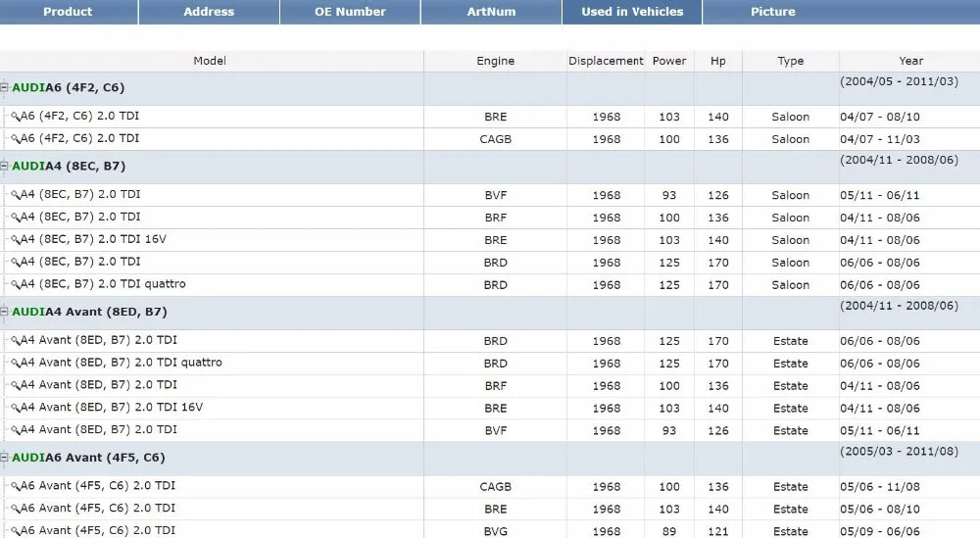Switch to the Product tab
The height and width of the screenshot is (538, 980).
point(69,12)
